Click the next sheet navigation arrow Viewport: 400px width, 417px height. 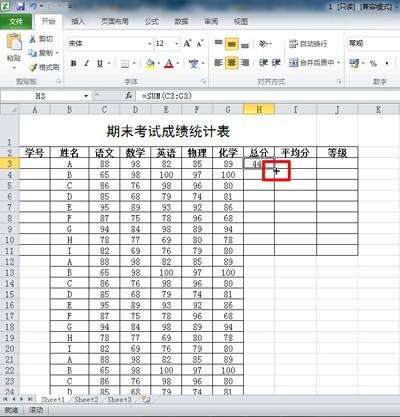21,399
